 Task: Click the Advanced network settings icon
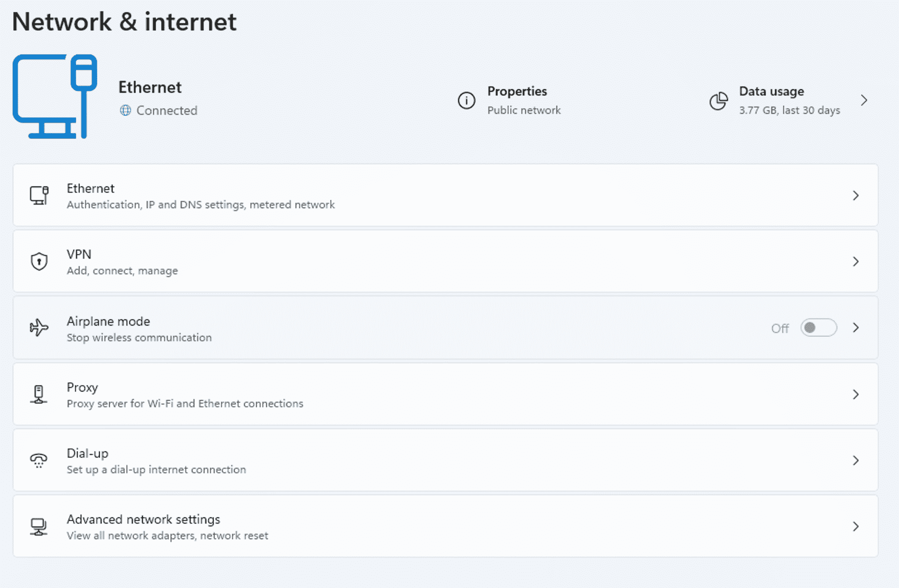[x=39, y=526]
